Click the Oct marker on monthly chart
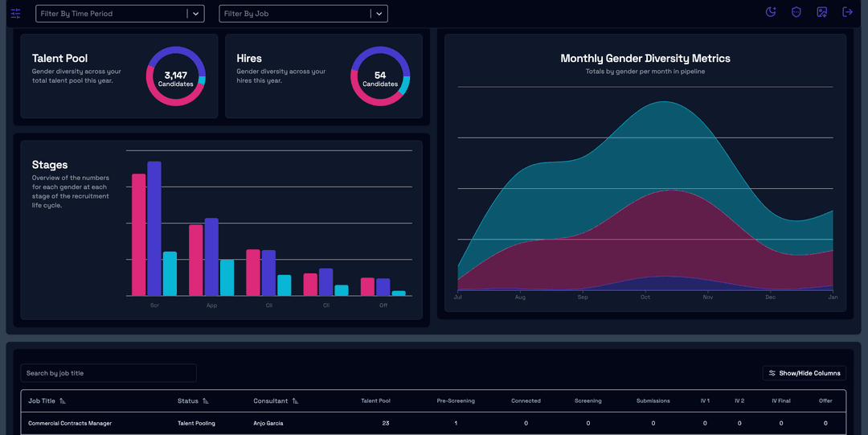Image resolution: width=868 pixels, height=435 pixels. coord(645,297)
